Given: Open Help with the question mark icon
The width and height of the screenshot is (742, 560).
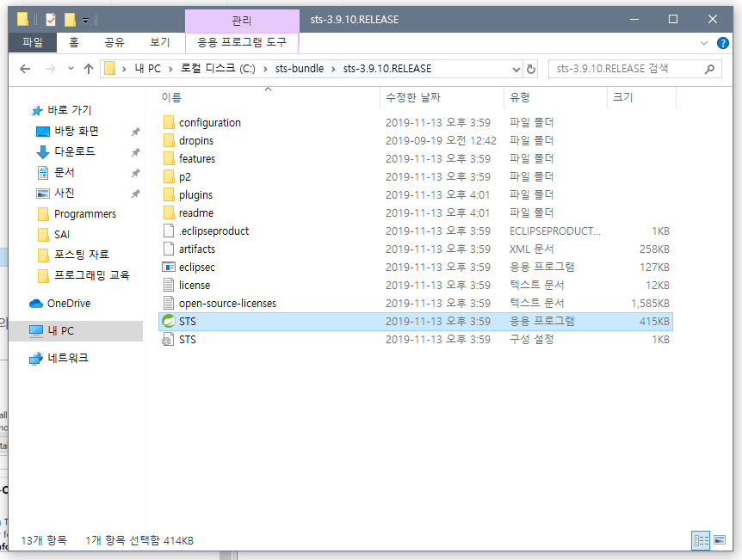Looking at the screenshot, I should [722, 43].
